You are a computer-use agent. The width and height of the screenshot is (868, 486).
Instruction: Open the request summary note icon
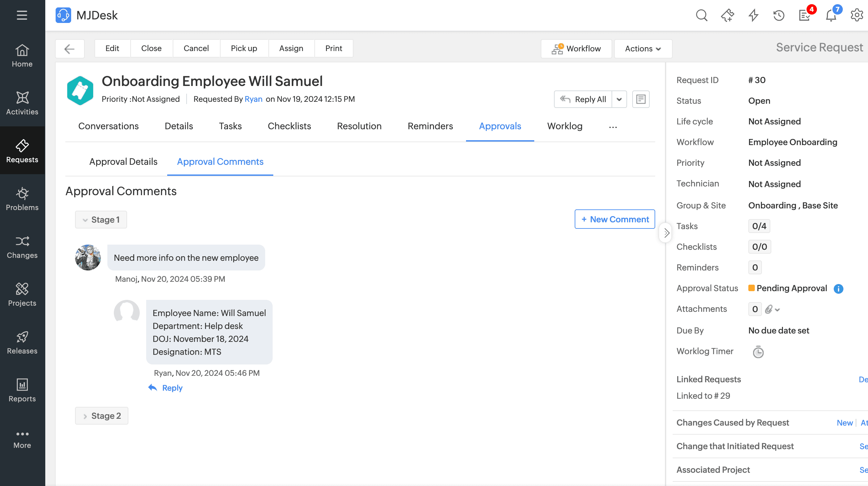point(641,99)
